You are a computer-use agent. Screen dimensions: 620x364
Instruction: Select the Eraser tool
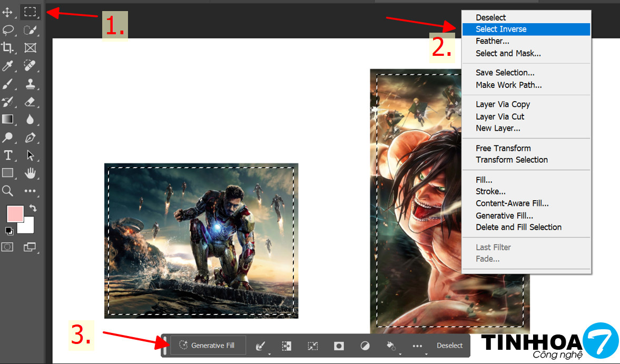click(x=30, y=102)
